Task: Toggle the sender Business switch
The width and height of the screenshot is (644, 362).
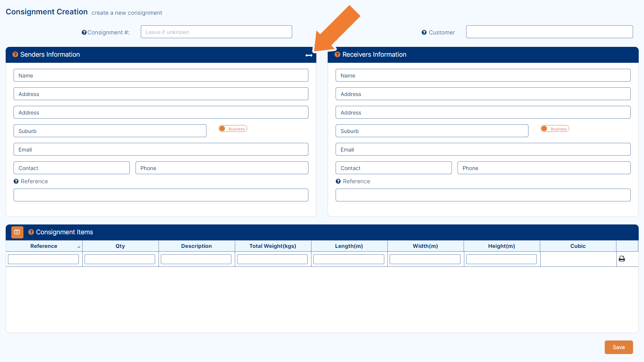Action: click(x=233, y=129)
